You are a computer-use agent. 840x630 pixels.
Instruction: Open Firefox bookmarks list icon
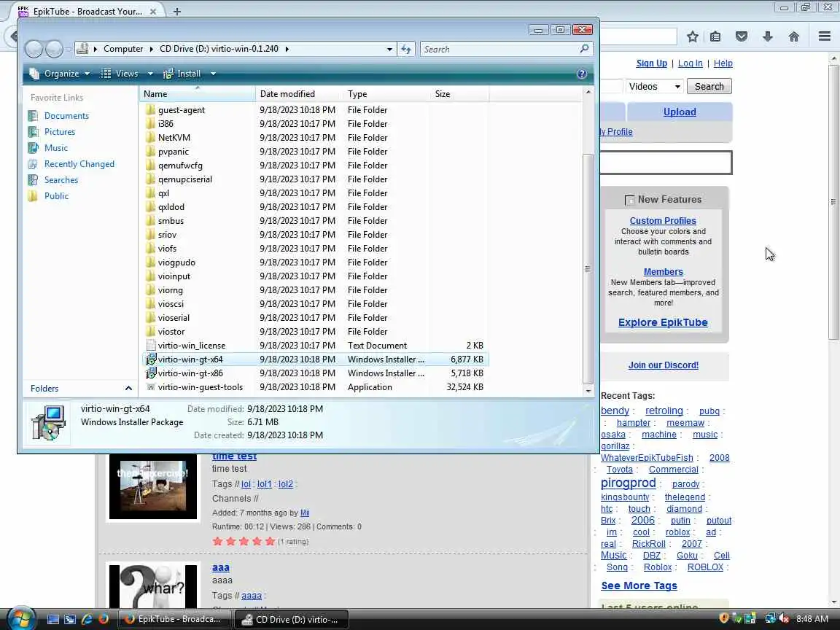point(715,36)
